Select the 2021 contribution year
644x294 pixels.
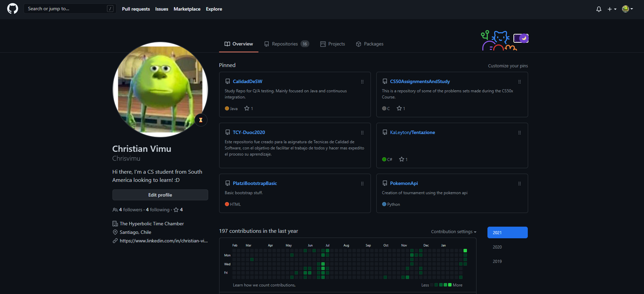coord(508,232)
